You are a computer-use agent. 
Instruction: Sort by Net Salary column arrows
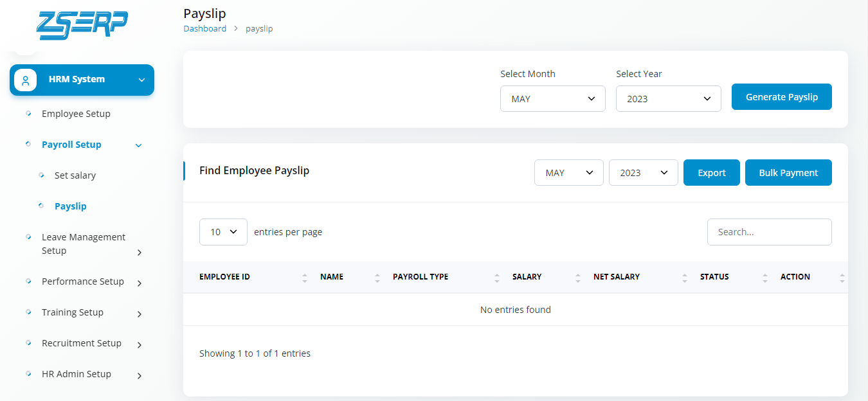[685, 278]
